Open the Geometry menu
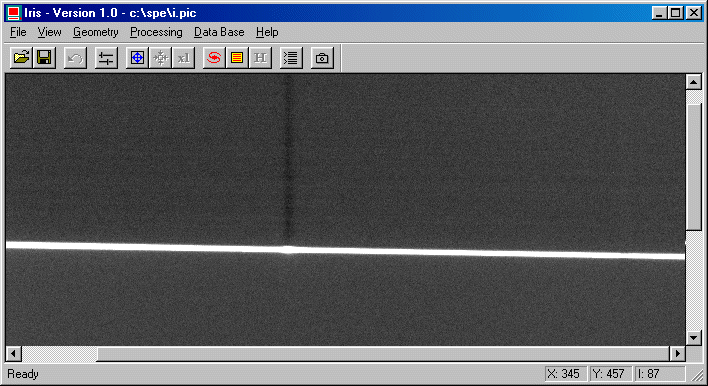 (x=96, y=32)
